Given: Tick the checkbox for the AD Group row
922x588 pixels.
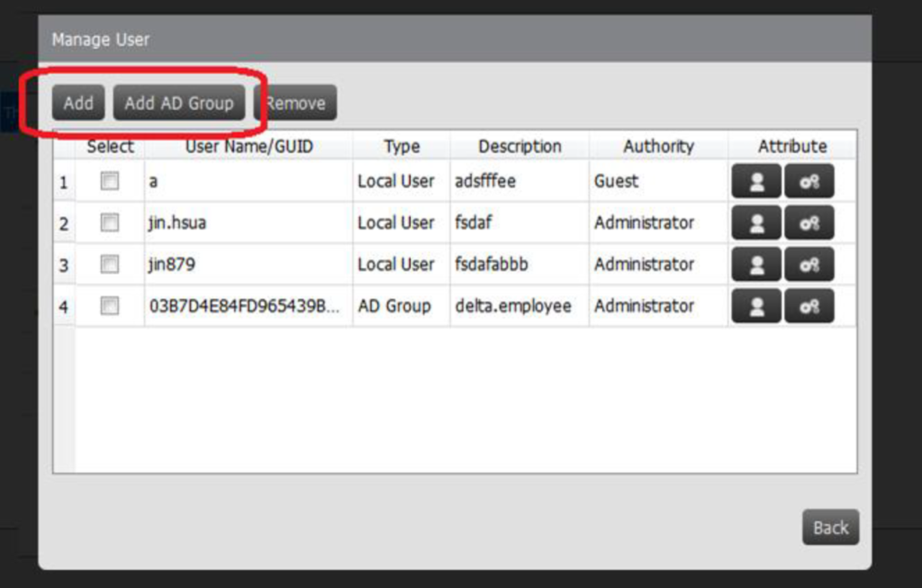Looking at the screenshot, I should coord(109,306).
